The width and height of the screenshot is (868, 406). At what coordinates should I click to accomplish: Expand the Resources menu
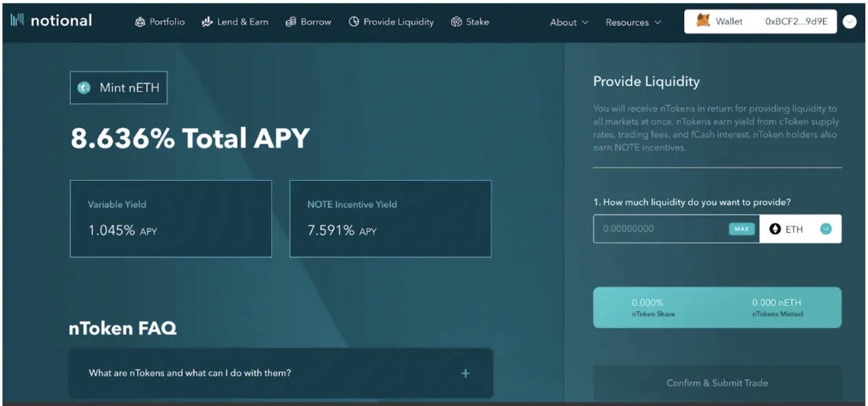tap(633, 22)
